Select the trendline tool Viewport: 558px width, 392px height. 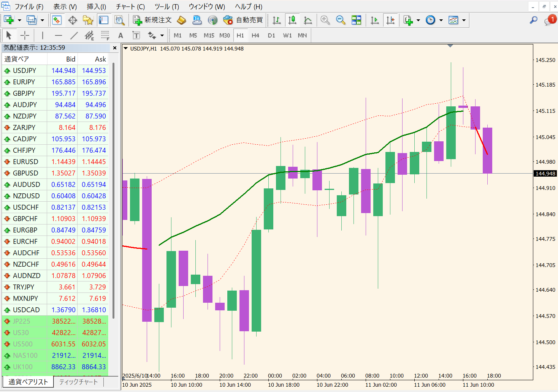[x=74, y=35]
